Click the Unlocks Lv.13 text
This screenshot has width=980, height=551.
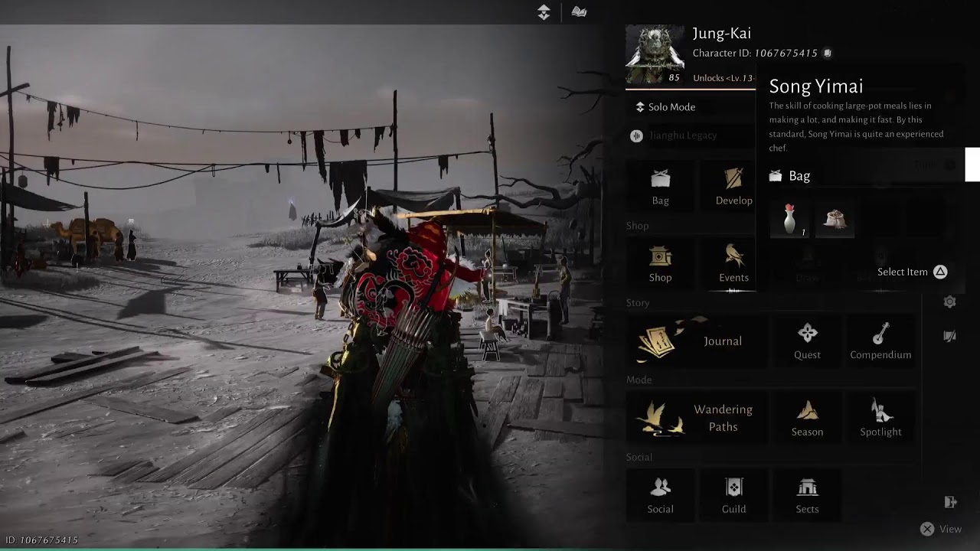(724, 78)
